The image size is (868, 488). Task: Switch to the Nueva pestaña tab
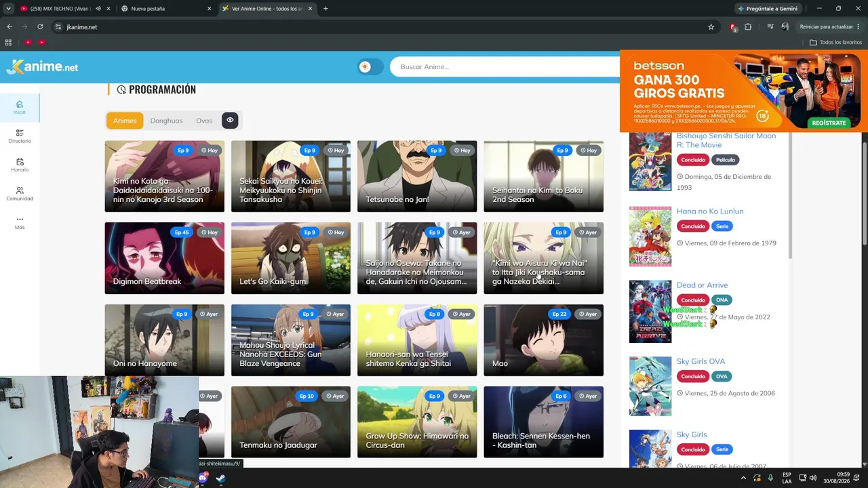(166, 9)
